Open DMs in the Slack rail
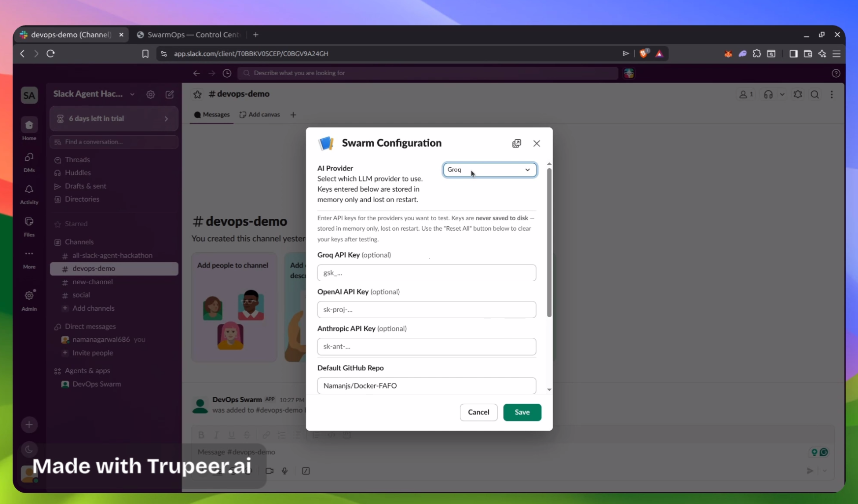Viewport: 858px width, 504px height. tap(30, 162)
